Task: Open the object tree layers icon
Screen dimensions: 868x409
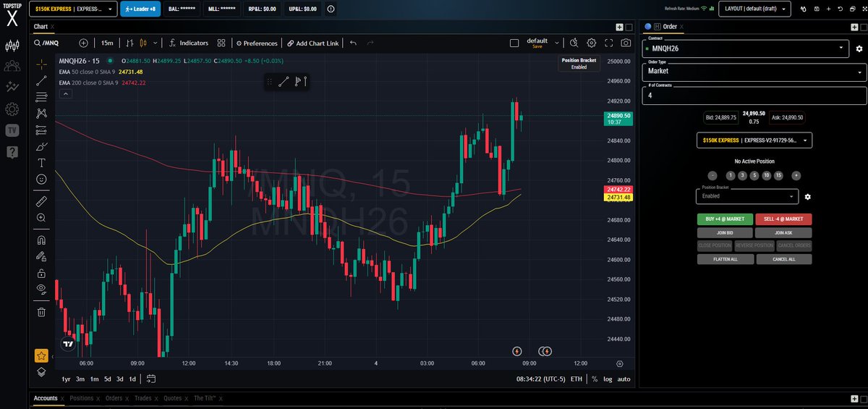Action: click(41, 372)
